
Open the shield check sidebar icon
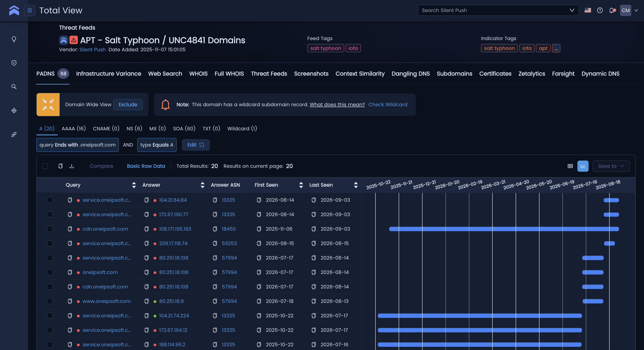click(14, 63)
